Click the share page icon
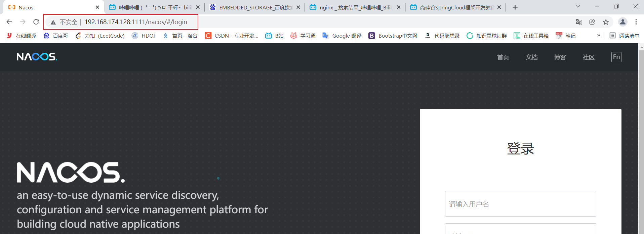The height and width of the screenshot is (234, 644). (592, 22)
